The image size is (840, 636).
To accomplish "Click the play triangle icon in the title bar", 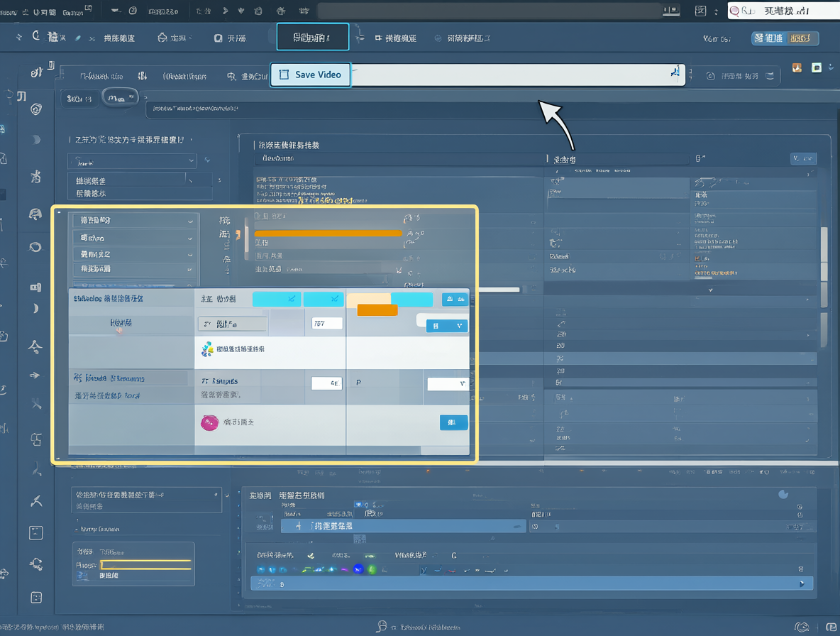I will [226, 11].
